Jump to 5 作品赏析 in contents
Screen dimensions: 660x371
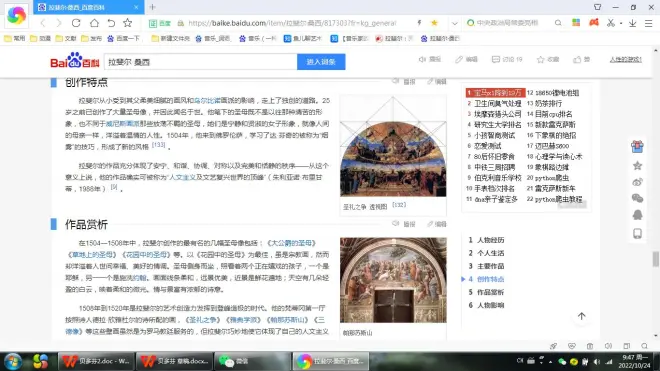click(486, 292)
